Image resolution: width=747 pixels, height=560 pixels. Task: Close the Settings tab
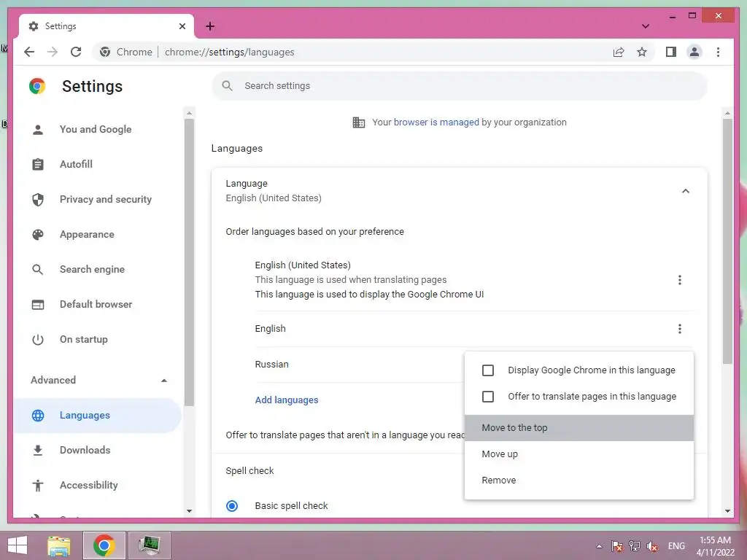[182, 26]
